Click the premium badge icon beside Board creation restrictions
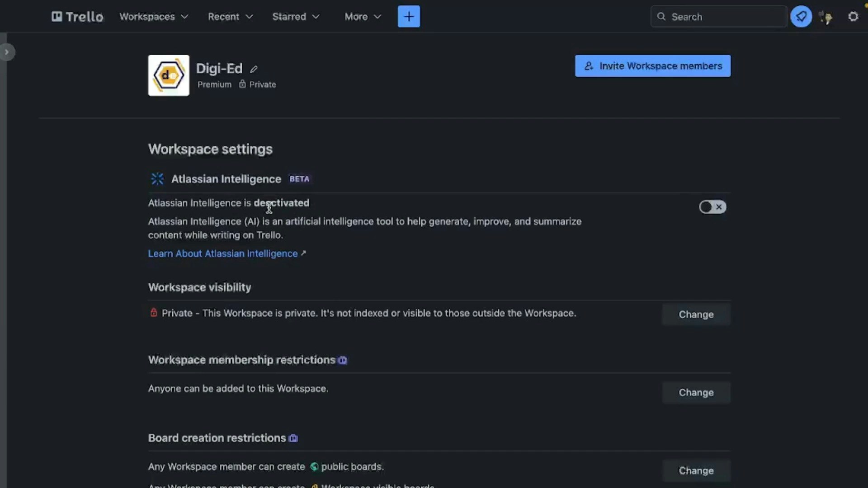Image resolution: width=868 pixels, height=488 pixels. coord(293,438)
